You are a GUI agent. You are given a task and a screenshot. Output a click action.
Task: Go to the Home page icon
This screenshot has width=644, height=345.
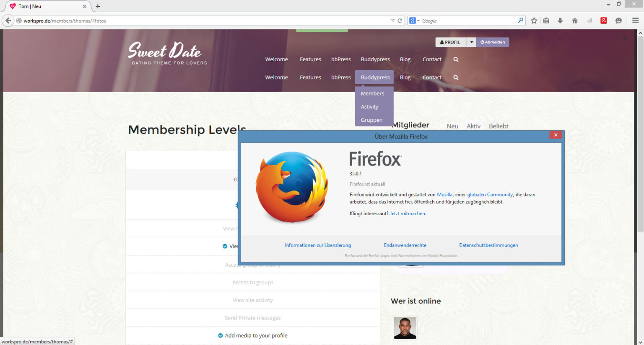[575, 21]
